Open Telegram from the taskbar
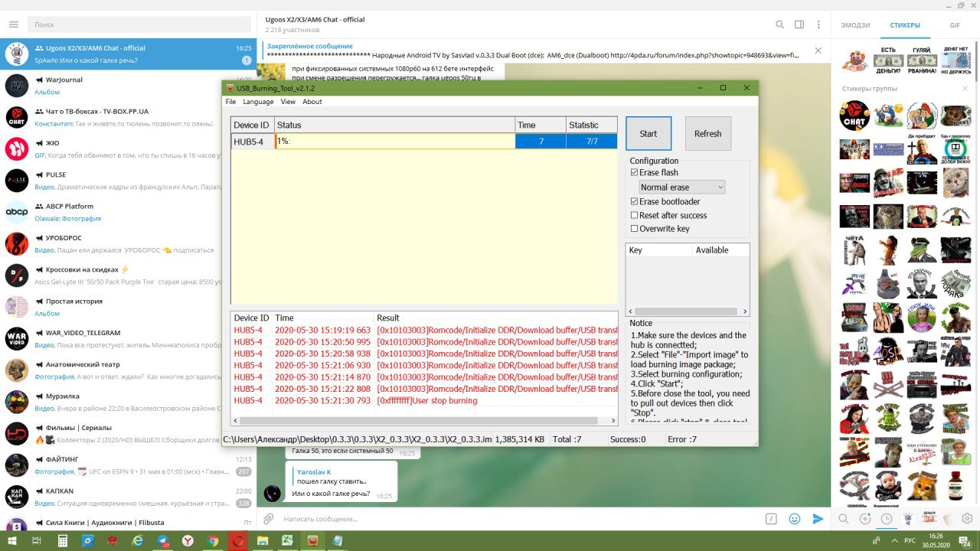The width and height of the screenshot is (980, 551). pos(163,540)
